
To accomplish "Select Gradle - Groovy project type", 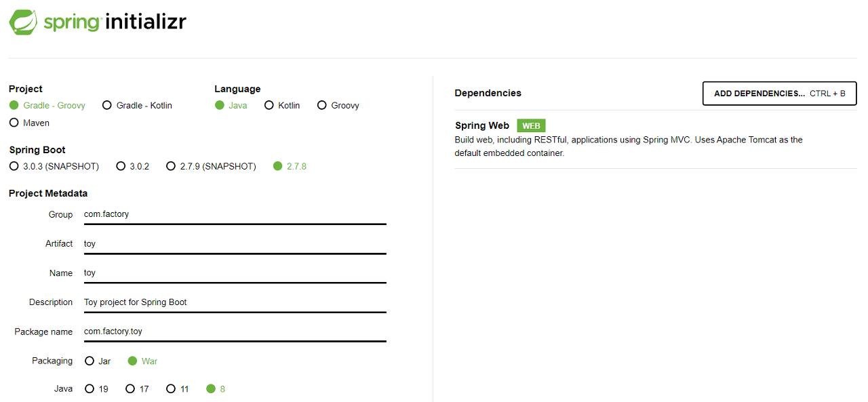I will pos(47,106).
